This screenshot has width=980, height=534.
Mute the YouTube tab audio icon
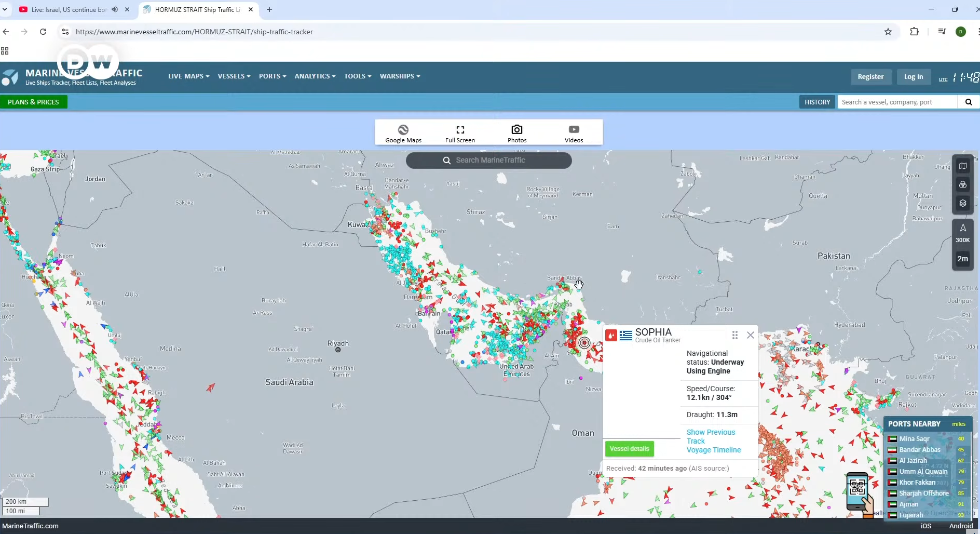(115, 9)
